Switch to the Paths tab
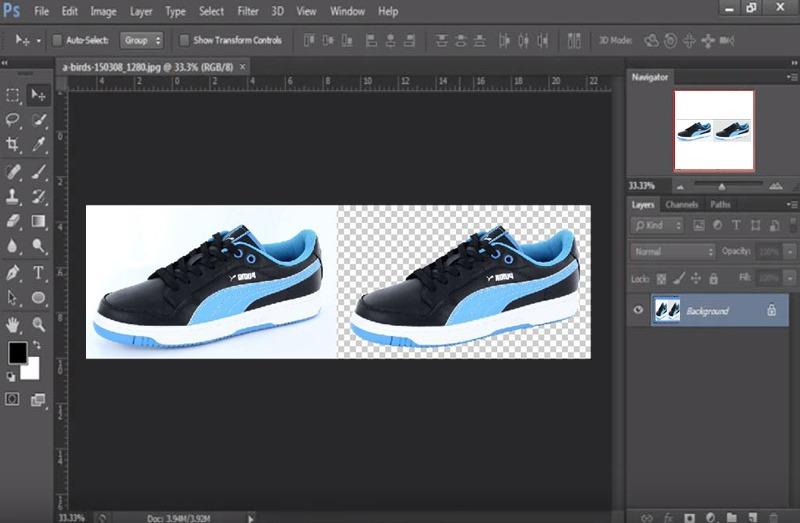The height and width of the screenshot is (523, 800). [x=720, y=205]
